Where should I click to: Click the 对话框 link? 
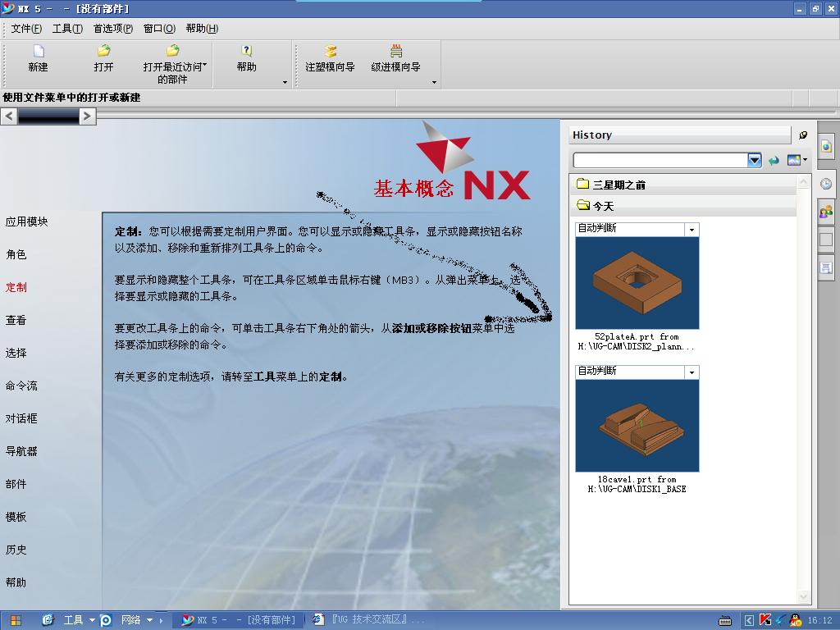point(21,418)
